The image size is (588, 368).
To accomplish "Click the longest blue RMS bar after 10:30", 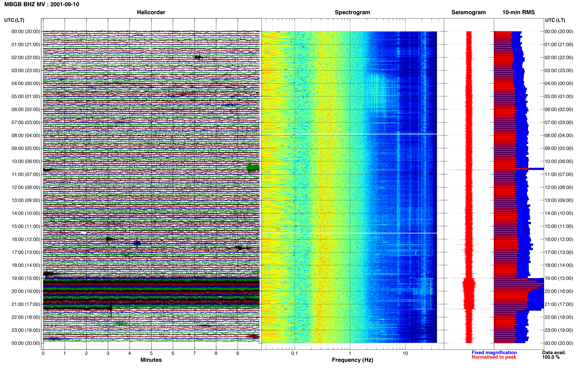I will (x=519, y=169).
